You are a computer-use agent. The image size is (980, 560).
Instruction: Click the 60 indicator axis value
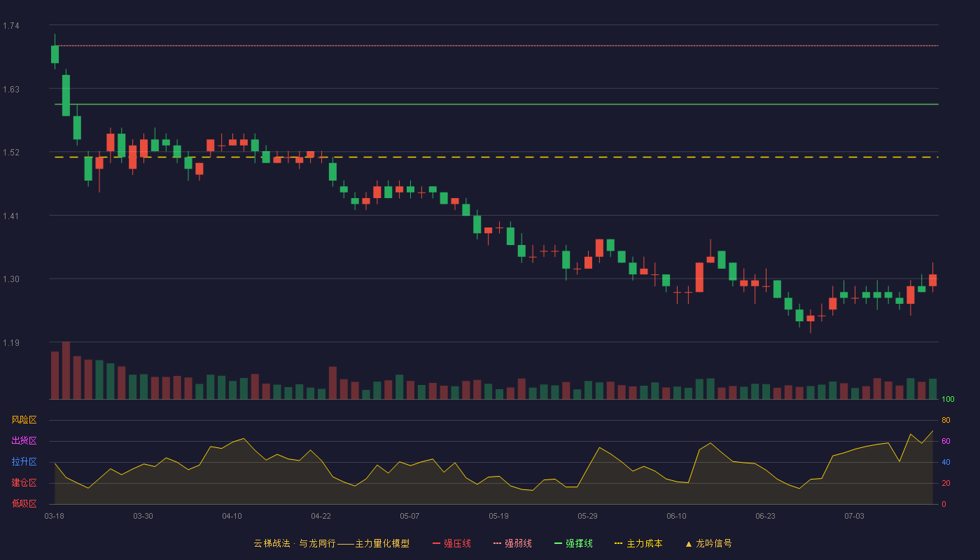[946, 441]
